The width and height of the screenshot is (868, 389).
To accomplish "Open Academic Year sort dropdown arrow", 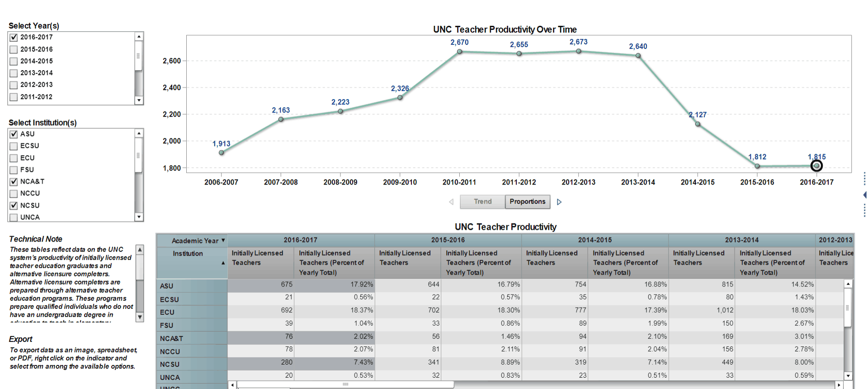I will [x=223, y=240].
